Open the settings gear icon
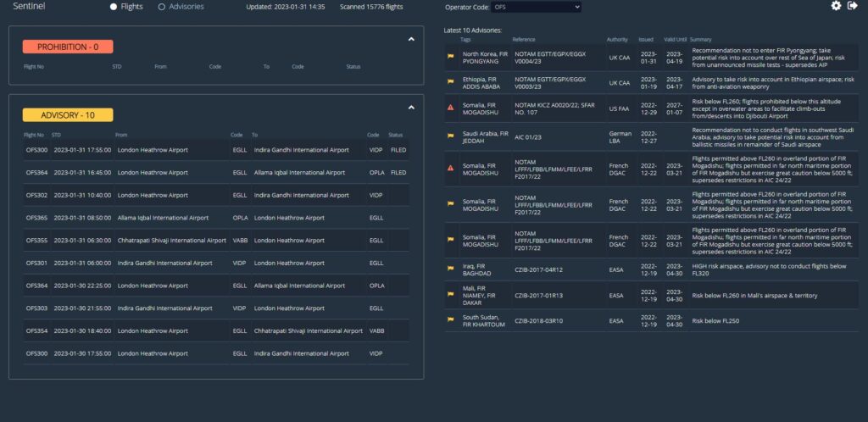 pyautogui.click(x=836, y=6)
